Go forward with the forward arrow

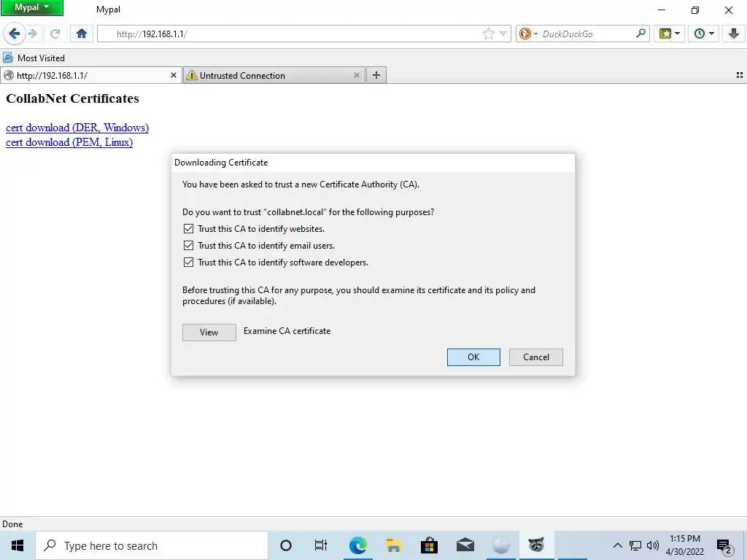(33, 34)
